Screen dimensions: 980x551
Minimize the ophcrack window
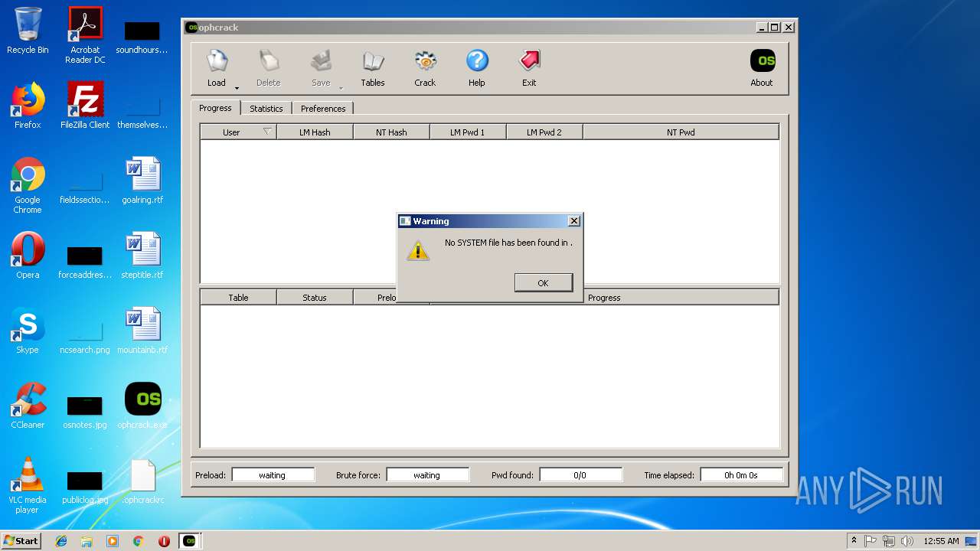coord(762,28)
